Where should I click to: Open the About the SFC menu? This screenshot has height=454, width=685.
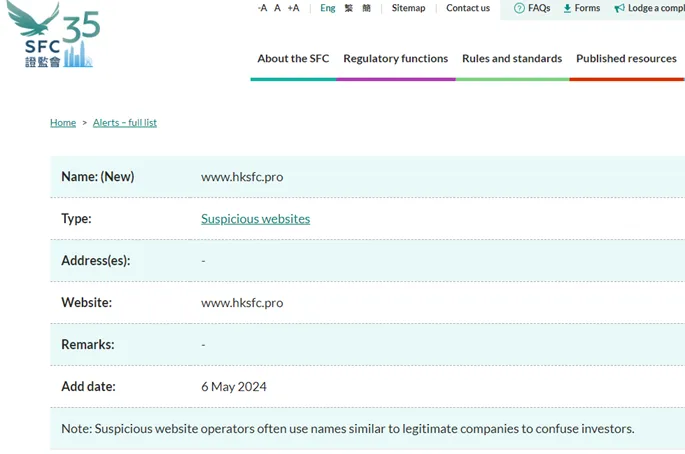293,59
